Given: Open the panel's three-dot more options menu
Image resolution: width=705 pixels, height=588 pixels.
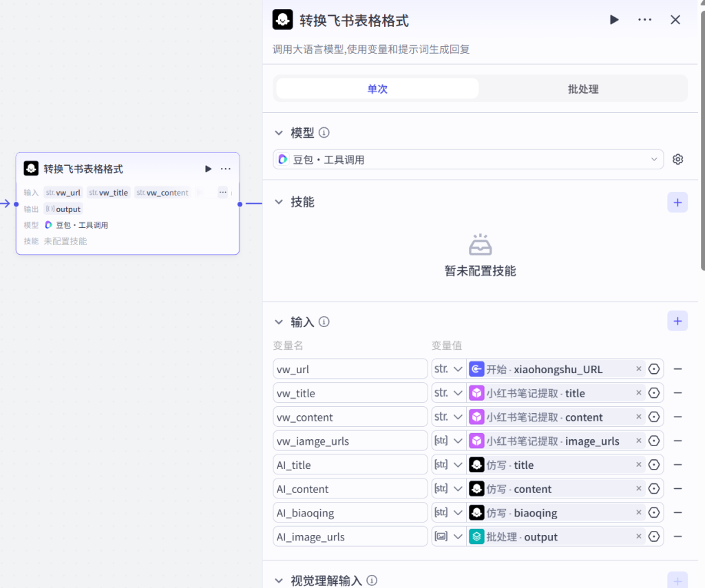Looking at the screenshot, I should (x=644, y=20).
